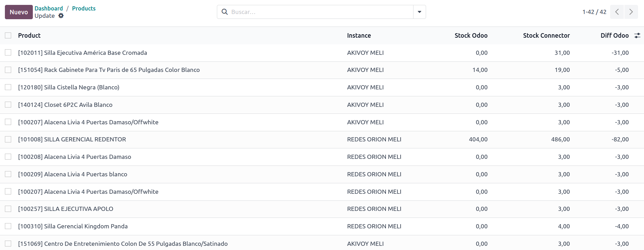Open product [151054] Rack Gabinete Para Tv Paris
This screenshot has height=250, width=644.
pos(109,70)
